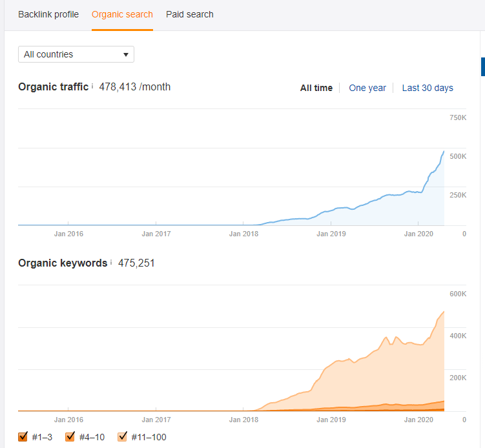Viewport: 485px width, 448px height.
Task: Show the One year range
Action: 367,88
